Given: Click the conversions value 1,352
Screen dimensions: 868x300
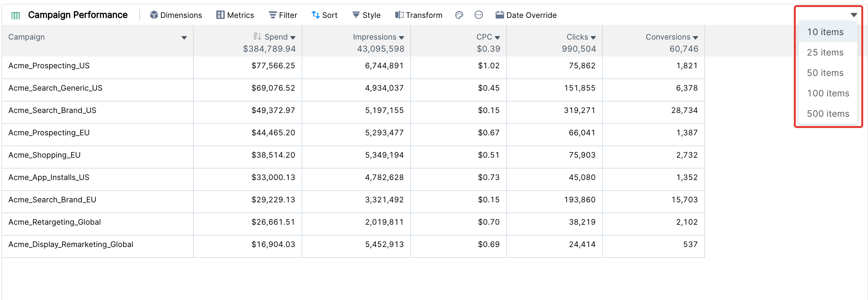Looking at the screenshot, I should (x=687, y=177).
